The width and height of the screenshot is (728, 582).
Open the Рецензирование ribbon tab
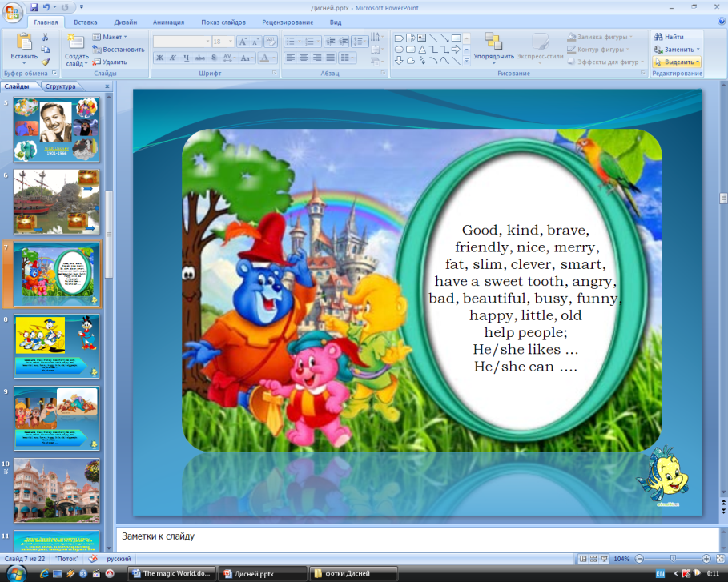[288, 22]
